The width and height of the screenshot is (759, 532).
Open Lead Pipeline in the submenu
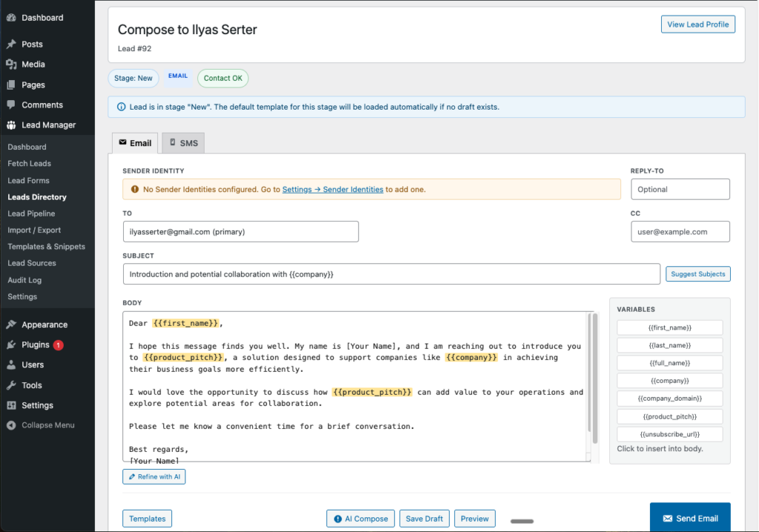tap(31, 213)
